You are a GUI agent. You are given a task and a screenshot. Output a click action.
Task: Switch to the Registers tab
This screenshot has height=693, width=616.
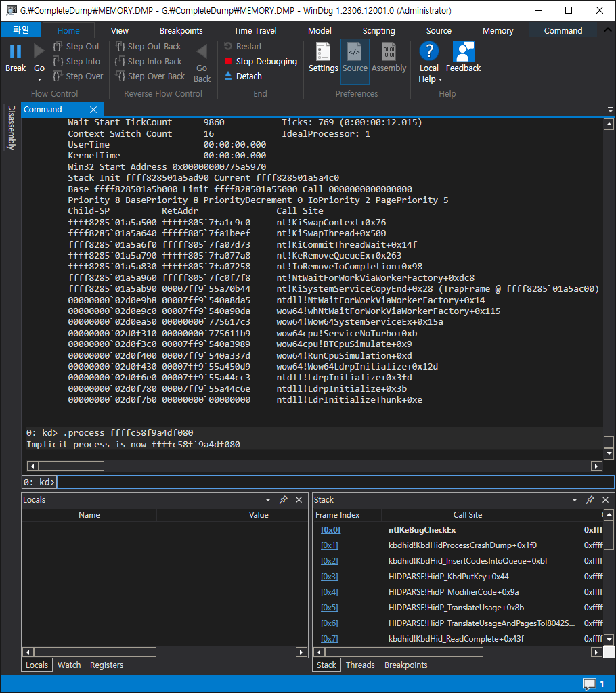coord(106,665)
